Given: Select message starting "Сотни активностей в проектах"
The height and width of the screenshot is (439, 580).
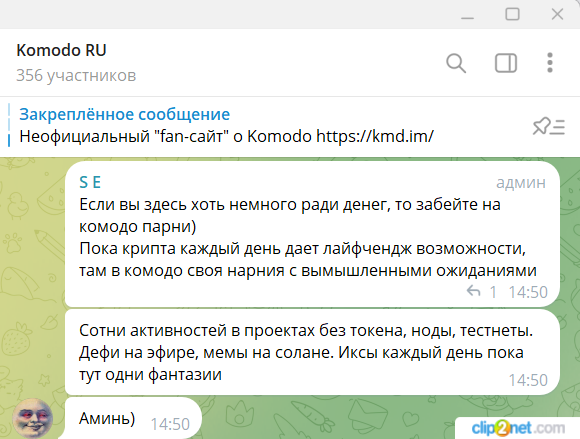Looking at the screenshot, I should (312, 352).
